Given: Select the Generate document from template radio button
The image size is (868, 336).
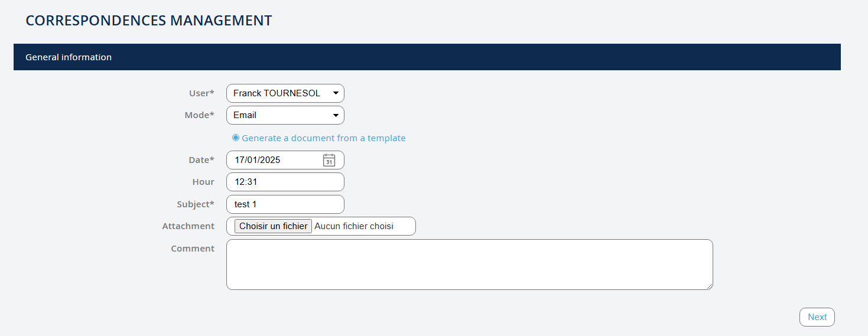Looking at the screenshot, I should click(x=236, y=138).
